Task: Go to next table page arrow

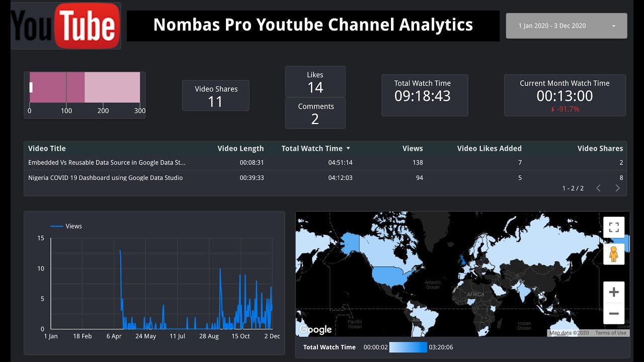Action: point(617,188)
